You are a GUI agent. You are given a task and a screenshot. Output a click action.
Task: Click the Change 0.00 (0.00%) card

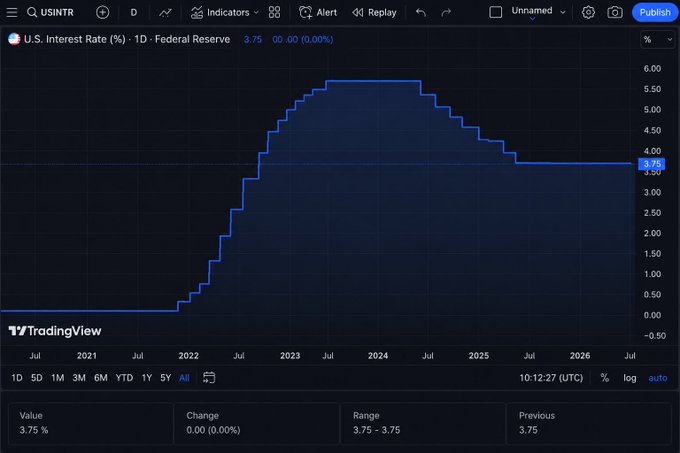click(257, 423)
